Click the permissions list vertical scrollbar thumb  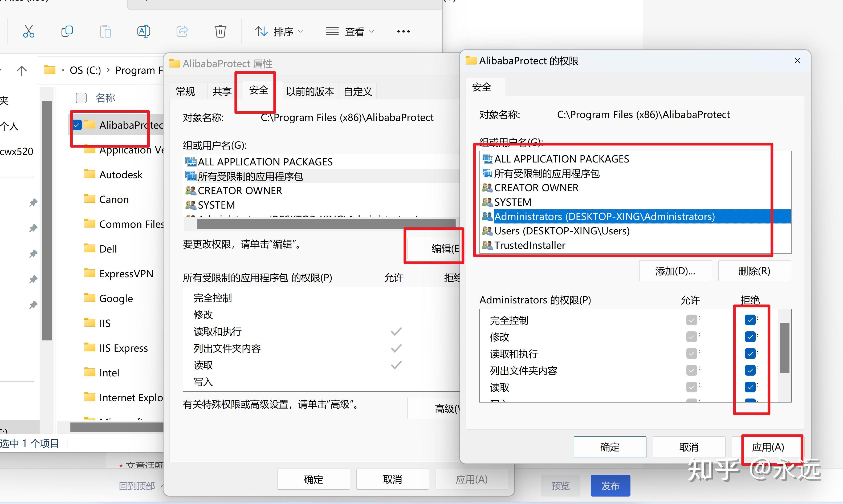pyautogui.click(x=784, y=348)
